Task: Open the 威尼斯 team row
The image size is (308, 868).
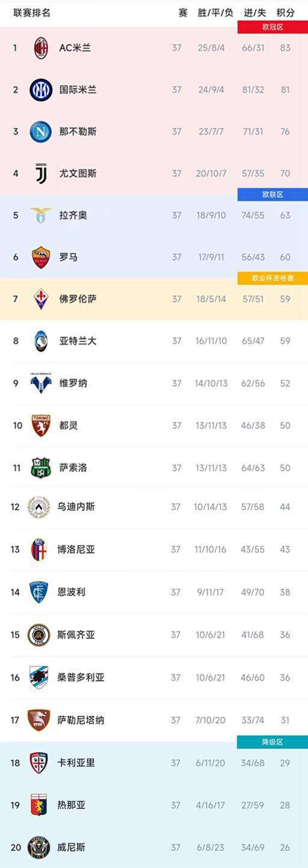Action: (x=154, y=847)
